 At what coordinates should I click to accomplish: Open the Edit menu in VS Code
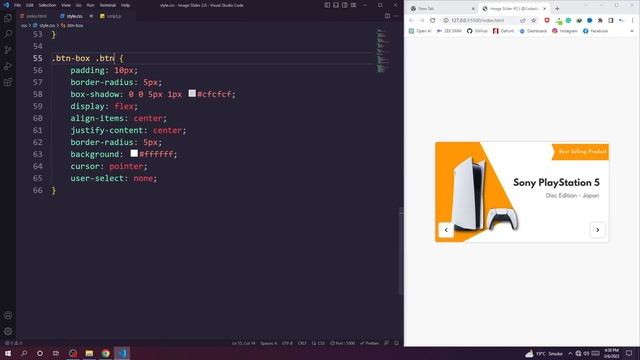(29, 5)
